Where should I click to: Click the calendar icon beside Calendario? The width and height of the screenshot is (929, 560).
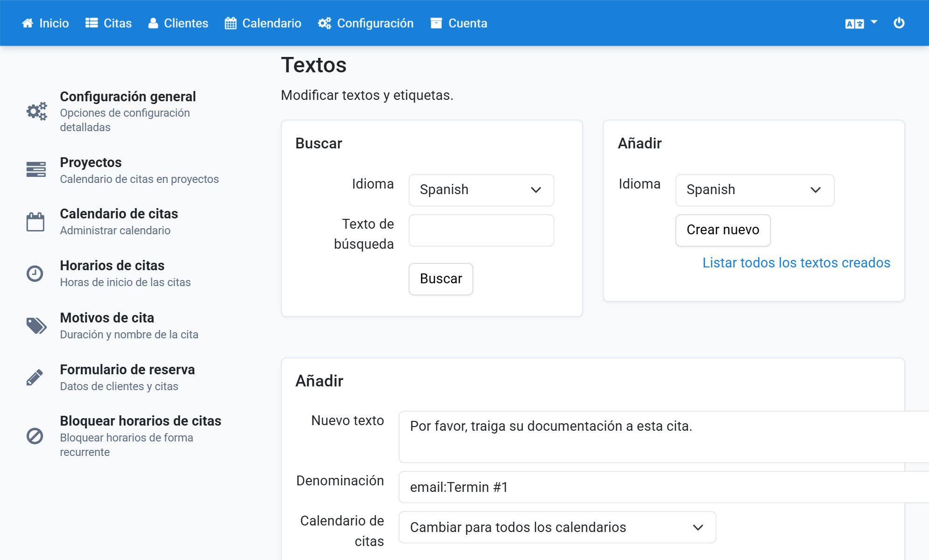click(231, 23)
